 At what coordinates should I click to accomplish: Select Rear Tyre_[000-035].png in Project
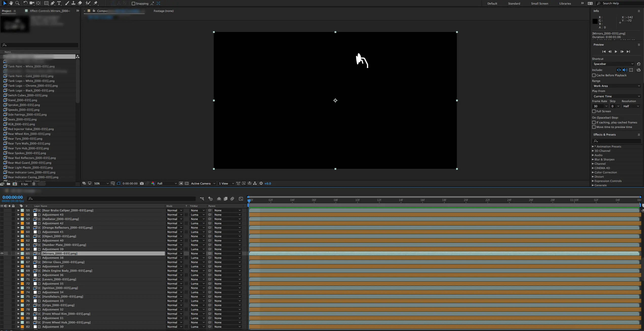click(x=25, y=139)
